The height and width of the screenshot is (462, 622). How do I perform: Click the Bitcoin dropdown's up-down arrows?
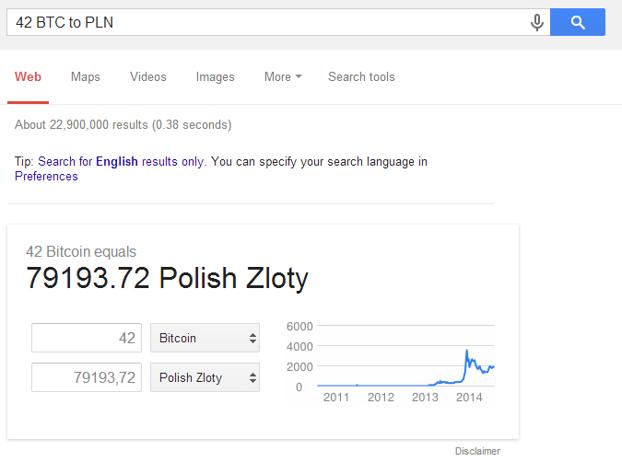[x=253, y=338]
